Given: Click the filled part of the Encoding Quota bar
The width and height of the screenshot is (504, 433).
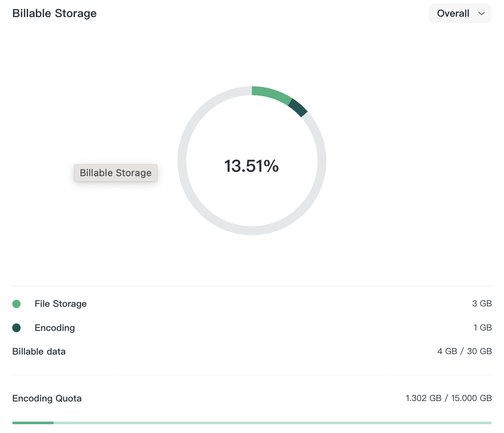Looking at the screenshot, I should (x=33, y=423).
